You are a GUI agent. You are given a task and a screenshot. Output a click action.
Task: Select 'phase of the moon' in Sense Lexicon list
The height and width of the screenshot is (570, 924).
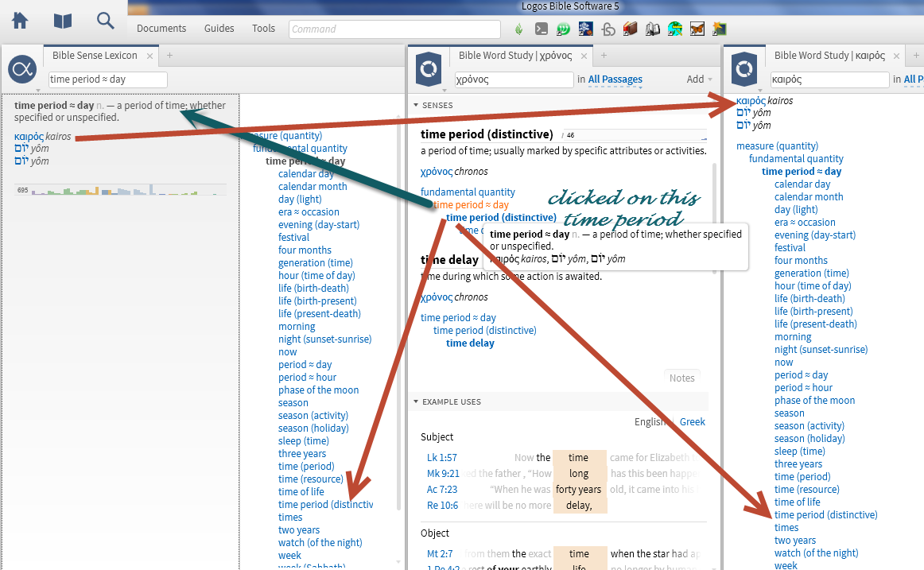tap(318, 390)
